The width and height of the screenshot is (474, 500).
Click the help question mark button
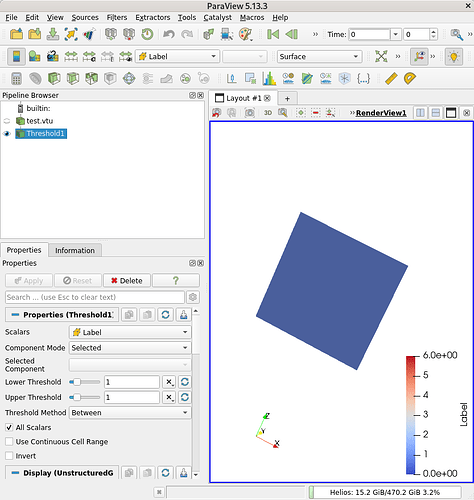coord(176,281)
